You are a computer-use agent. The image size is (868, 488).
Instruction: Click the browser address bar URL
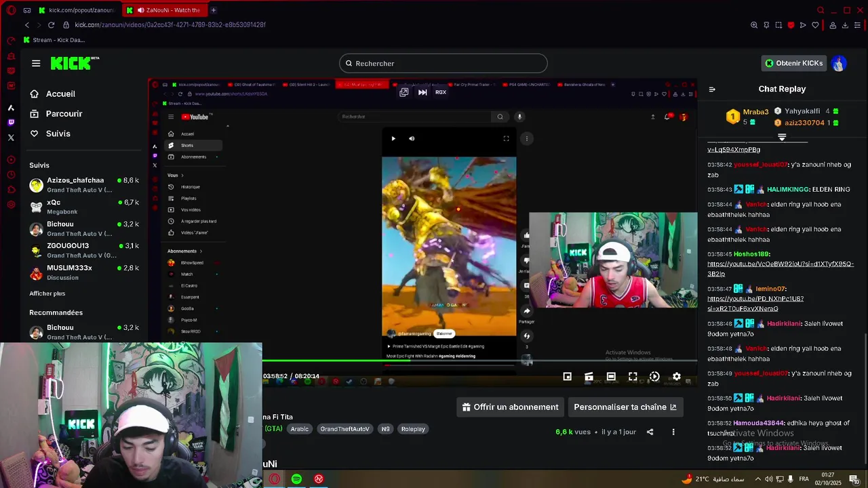coord(170,25)
